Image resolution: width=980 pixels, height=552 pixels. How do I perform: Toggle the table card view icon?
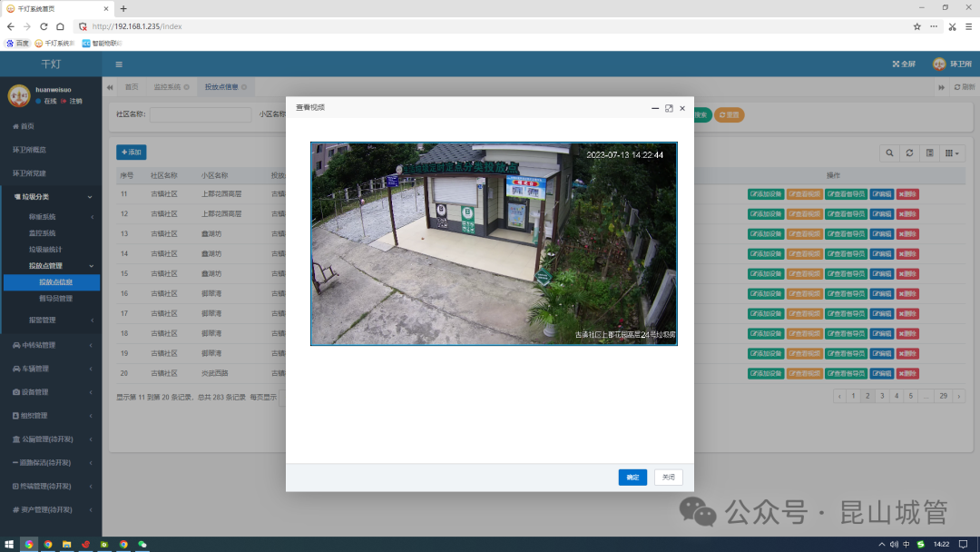tap(929, 153)
